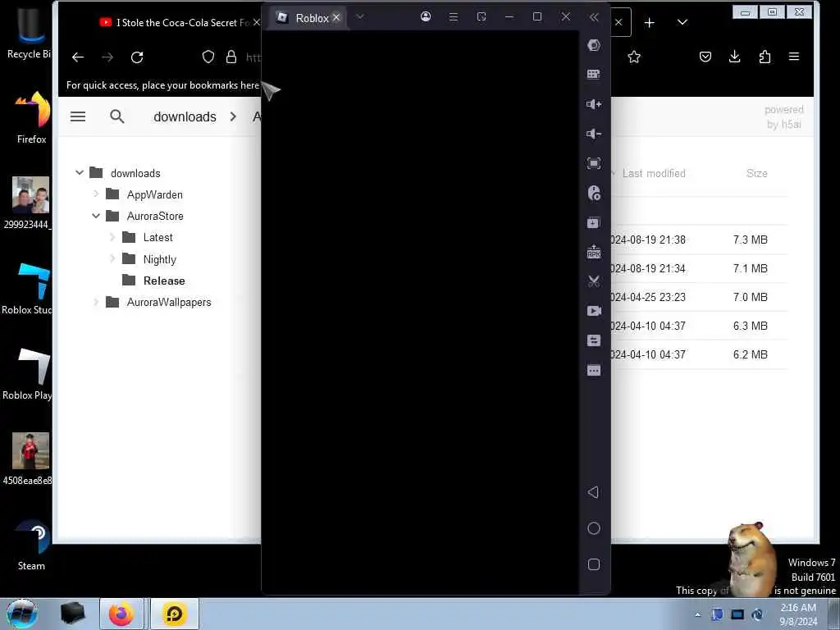840x630 pixels.
Task: Tap Android back triangle button
Action: pos(593,492)
